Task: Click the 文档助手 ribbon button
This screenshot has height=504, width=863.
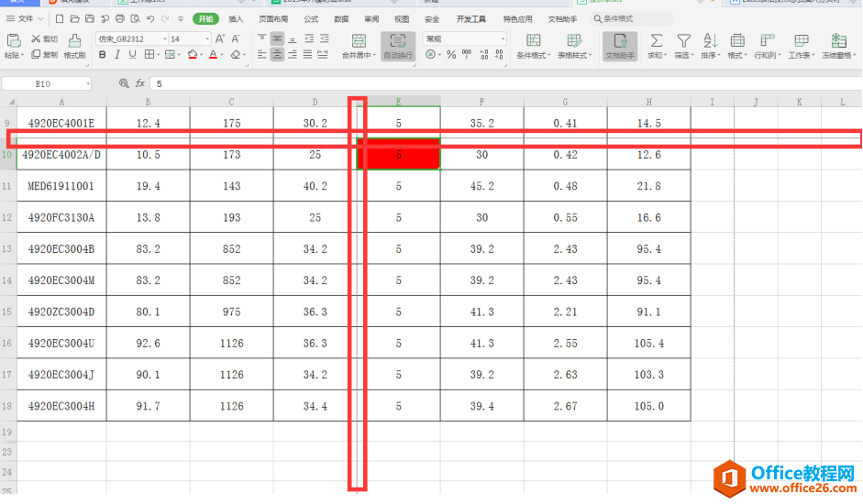Action: [620, 46]
